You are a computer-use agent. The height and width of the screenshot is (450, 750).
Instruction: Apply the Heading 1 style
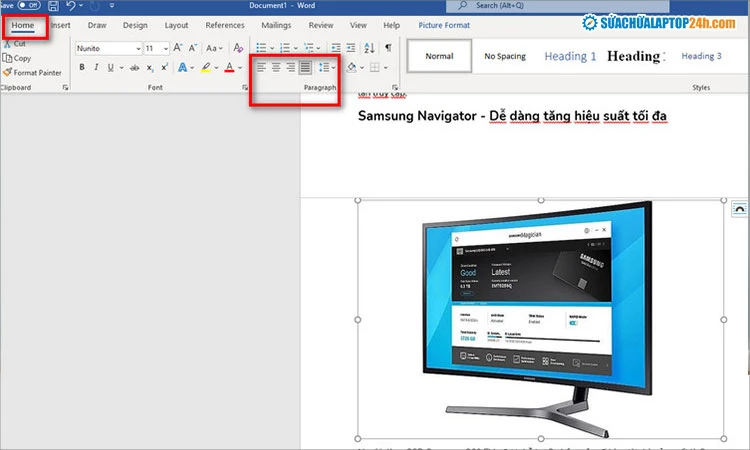(x=570, y=56)
